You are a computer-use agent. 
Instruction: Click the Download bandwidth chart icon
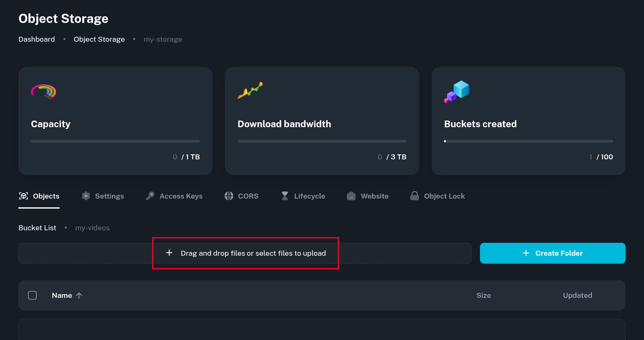tap(250, 91)
